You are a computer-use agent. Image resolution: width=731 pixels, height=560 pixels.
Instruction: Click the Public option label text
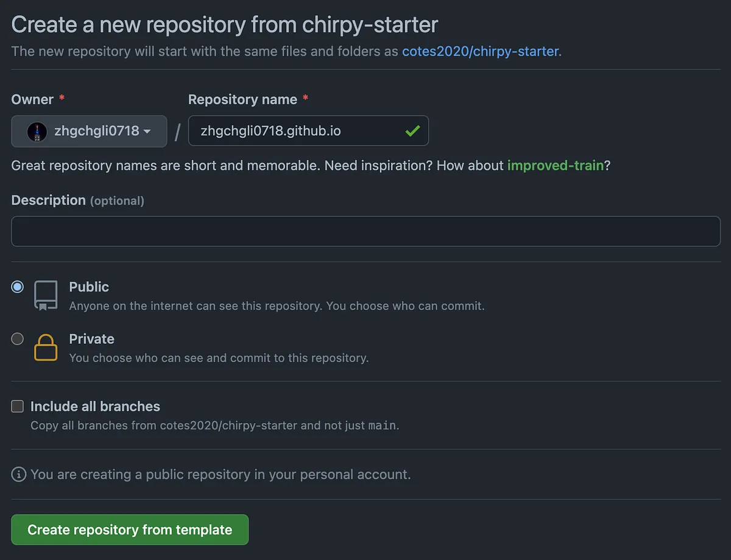click(89, 287)
